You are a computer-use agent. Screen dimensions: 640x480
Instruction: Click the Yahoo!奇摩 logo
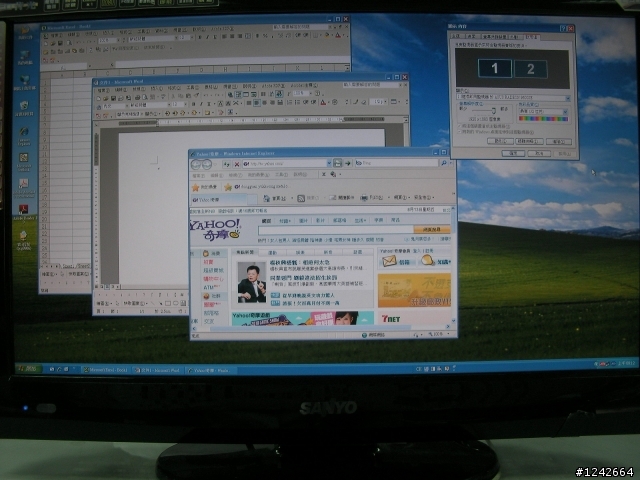pos(215,229)
